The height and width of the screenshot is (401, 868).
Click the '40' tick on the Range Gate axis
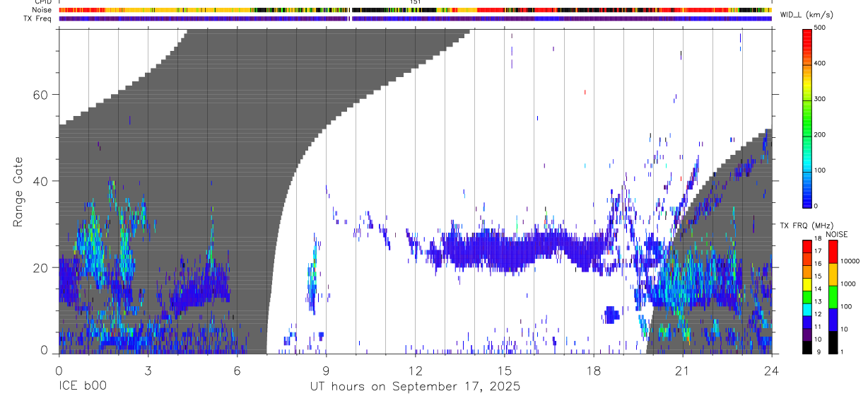pos(40,181)
